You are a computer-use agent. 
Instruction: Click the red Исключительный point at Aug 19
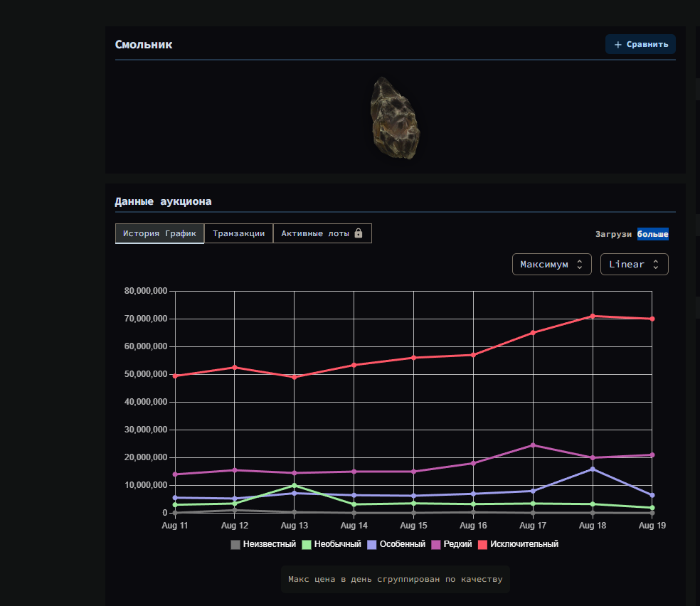click(652, 319)
